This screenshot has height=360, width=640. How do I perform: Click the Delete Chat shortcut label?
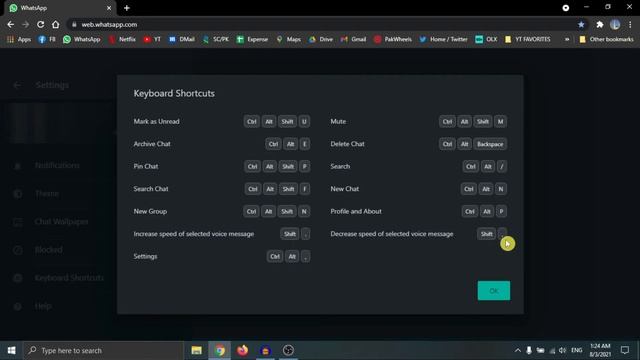pos(347,144)
